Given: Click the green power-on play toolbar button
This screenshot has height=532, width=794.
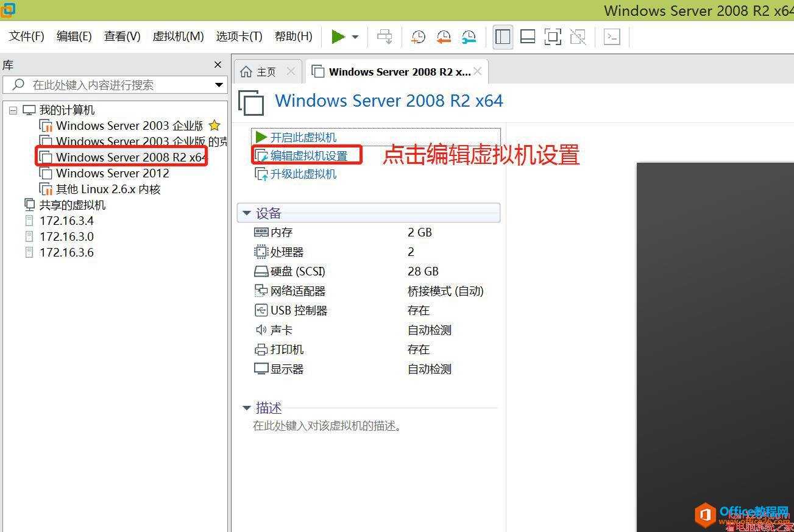Looking at the screenshot, I should point(338,37).
